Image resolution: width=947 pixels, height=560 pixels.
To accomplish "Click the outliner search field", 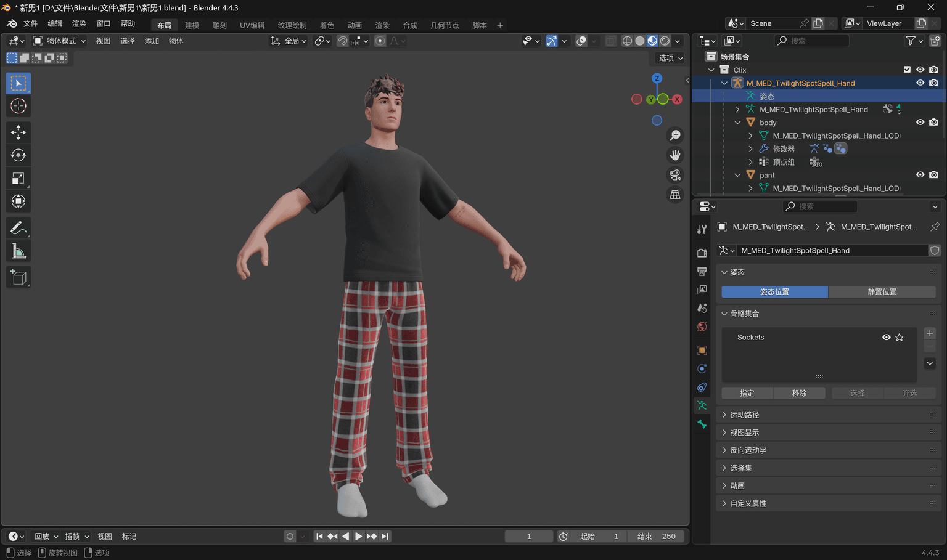I will [x=811, y=41].
